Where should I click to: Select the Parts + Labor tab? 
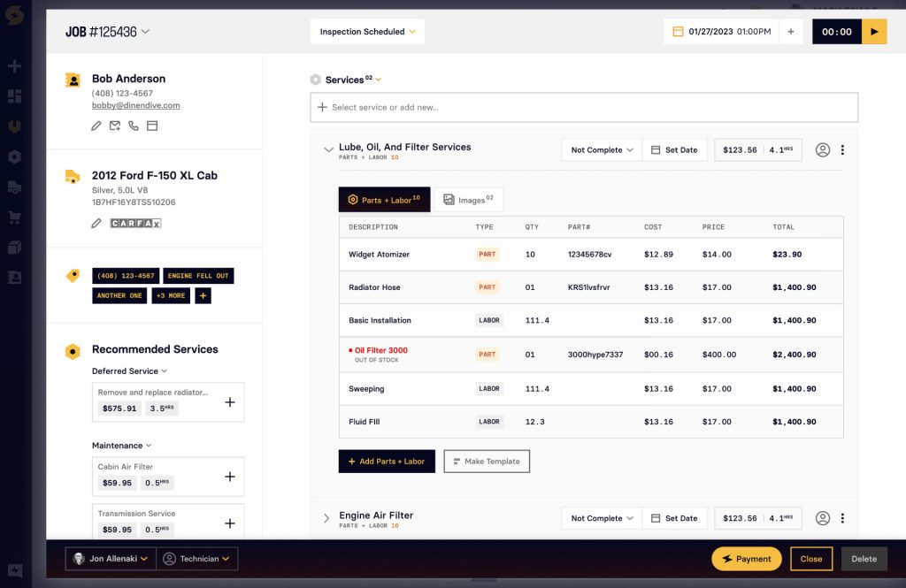pos(383,199)
